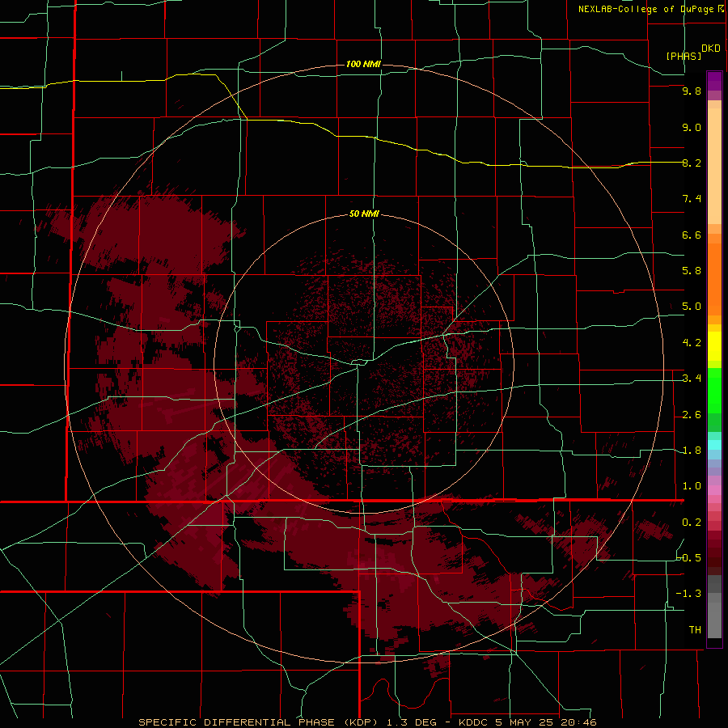Click the DKD label above the color scale

click(x=711, y=49)
